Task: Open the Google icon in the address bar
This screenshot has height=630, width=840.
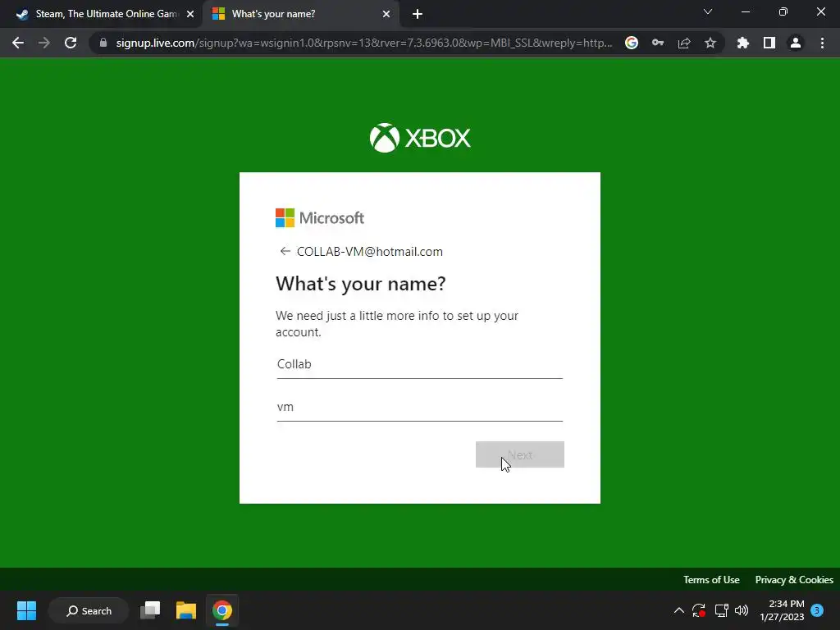Action: (x=632, y=43)
